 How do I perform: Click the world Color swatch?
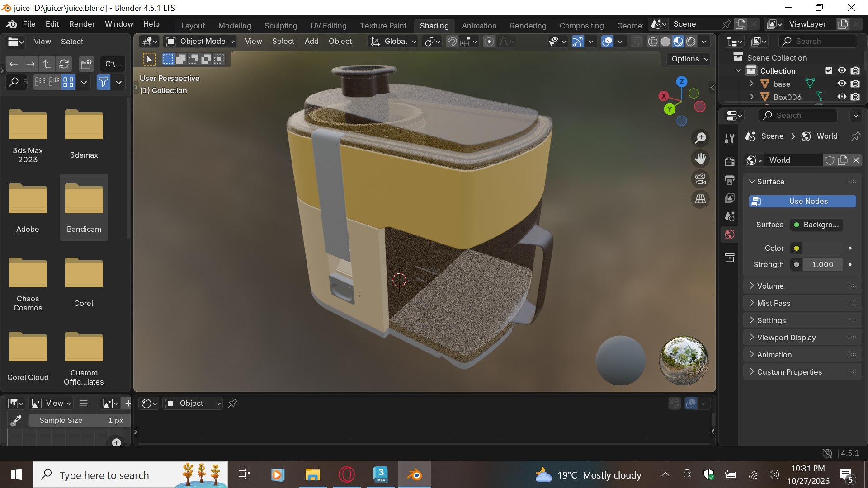click(823, 248)
